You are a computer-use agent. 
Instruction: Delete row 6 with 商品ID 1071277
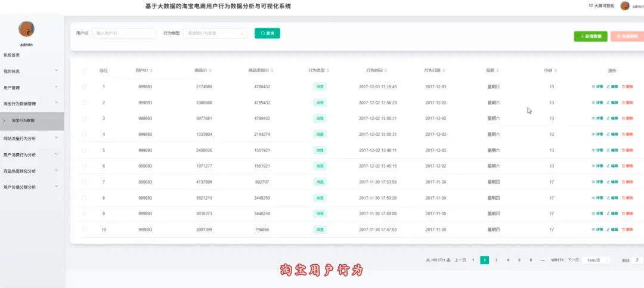coord(627,166)
